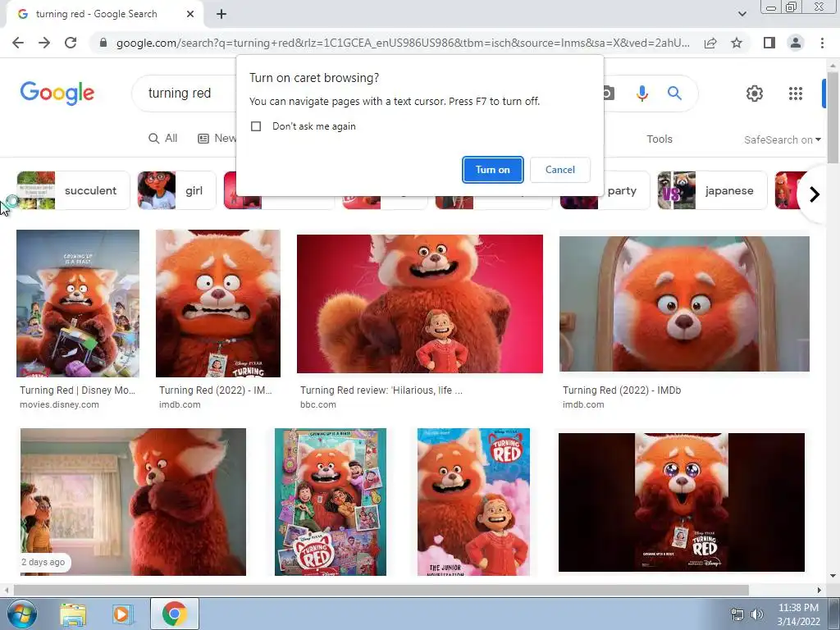Image resolution: width=840 pixels, height=630 pixels.
Task: Click horizontal scrollbar right arrow
Action: [819, 591]
